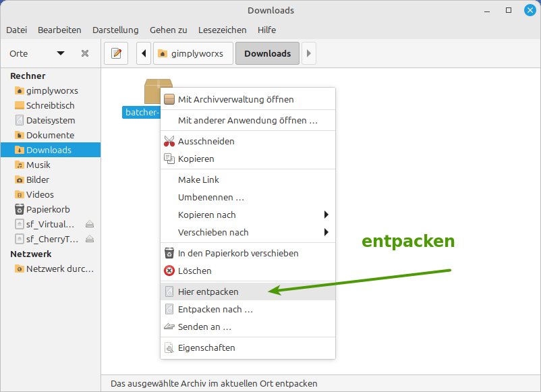Choose Make Link from context menu
Screen dimensions: 541x392
click(248, 179)
